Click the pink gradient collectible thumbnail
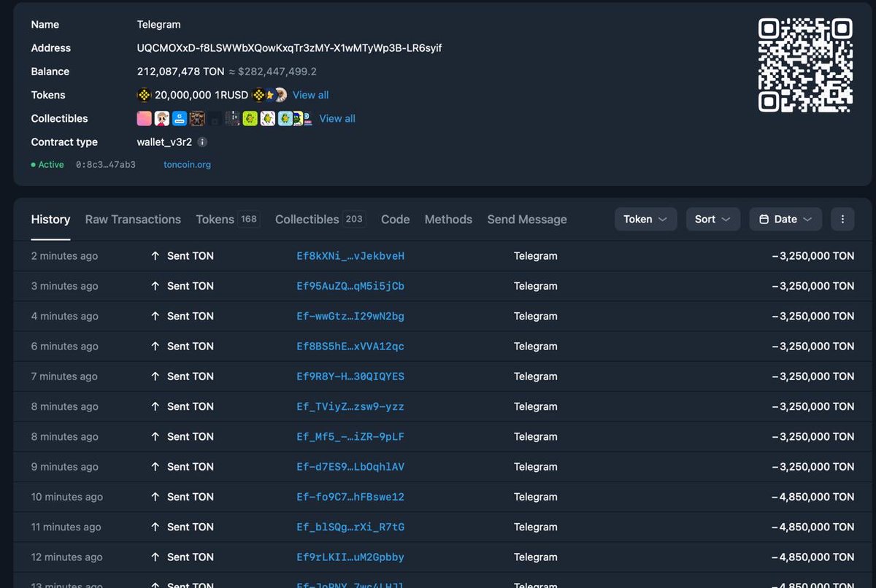Screen dimensions: 876x588 (x=144, y=118)
